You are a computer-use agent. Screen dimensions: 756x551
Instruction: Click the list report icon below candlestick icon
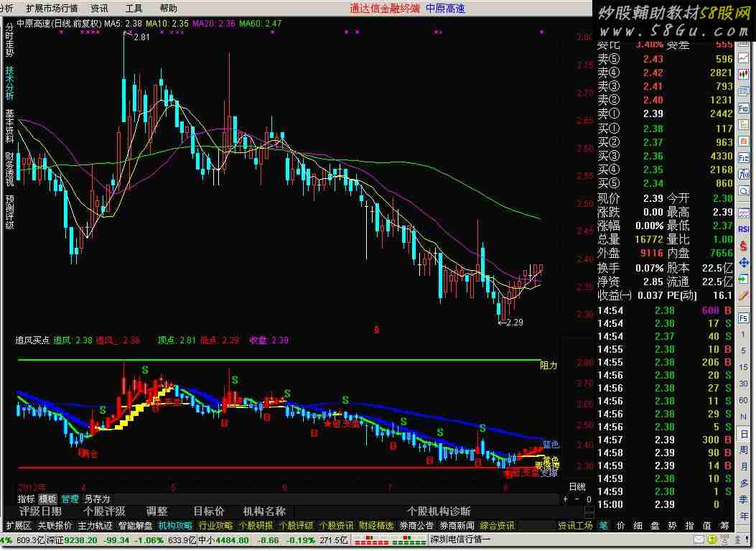point(743,92)
